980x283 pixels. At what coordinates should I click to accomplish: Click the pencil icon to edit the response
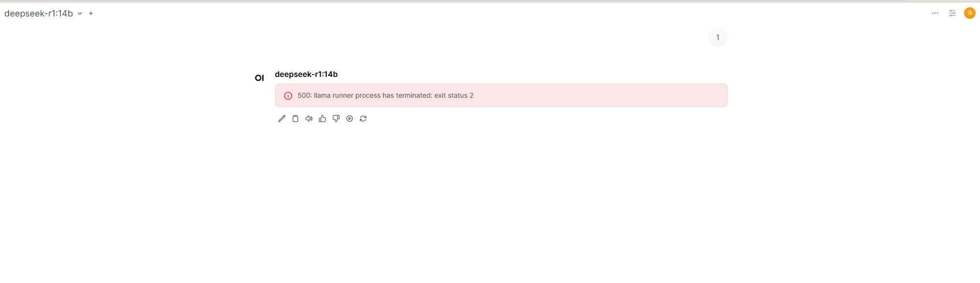(x=282, y=119)
